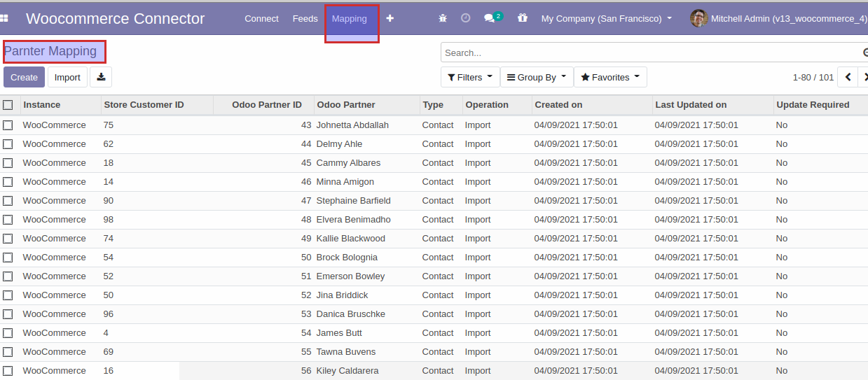868x380 pixels.
Task: Tick checkbox for Stephaine Barfield row
Action: coord(8,201)
